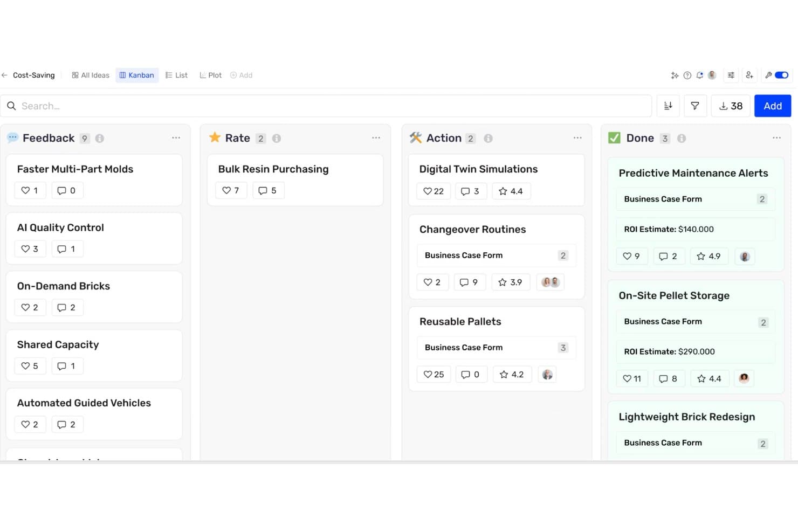Click Add view next to Plot

(x=242, y=75)
